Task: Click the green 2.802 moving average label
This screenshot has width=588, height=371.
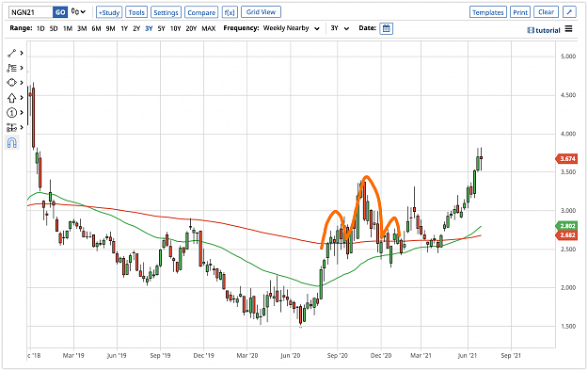Action: [566, 226]
